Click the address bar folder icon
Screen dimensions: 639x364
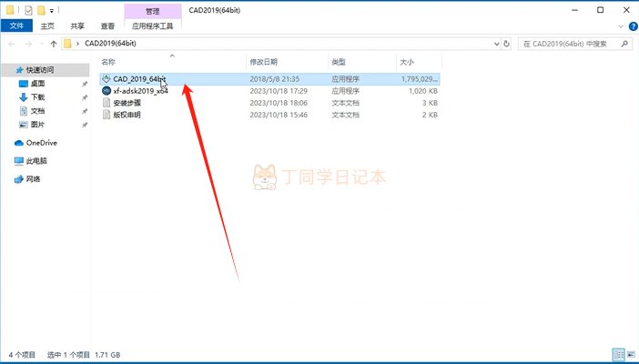[x=67, y=43]
